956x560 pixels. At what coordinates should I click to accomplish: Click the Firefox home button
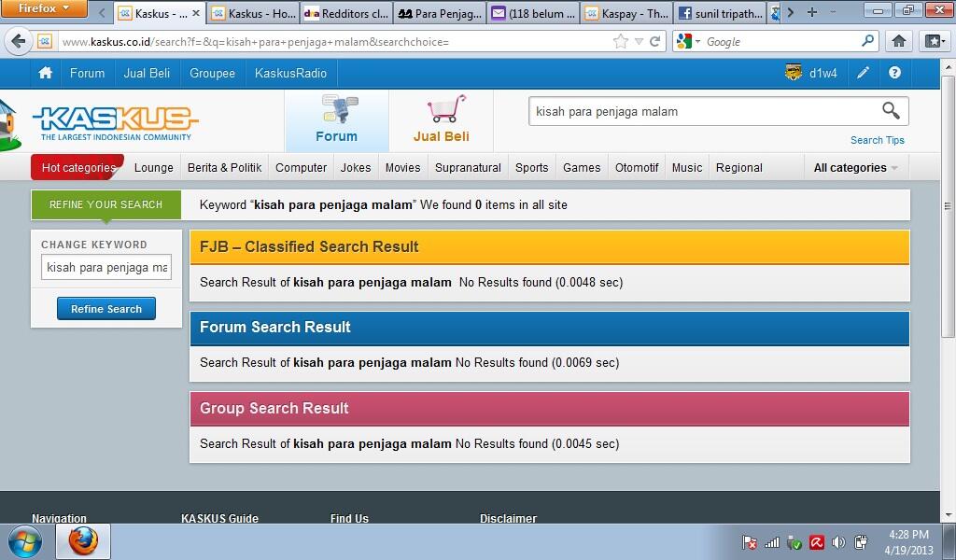click(x=899, y=41)
